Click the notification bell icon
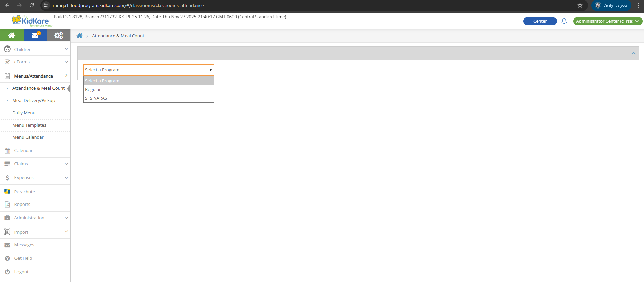 click(564, 21)
